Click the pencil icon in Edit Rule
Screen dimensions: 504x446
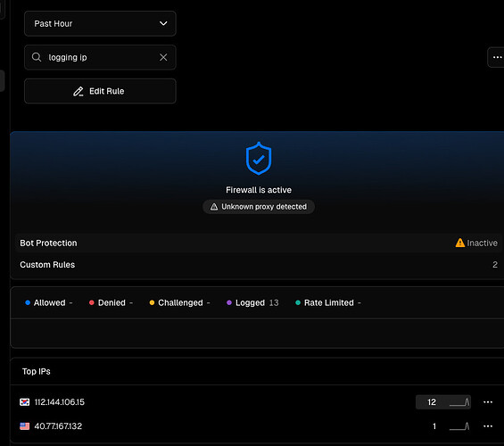(78, 91)
